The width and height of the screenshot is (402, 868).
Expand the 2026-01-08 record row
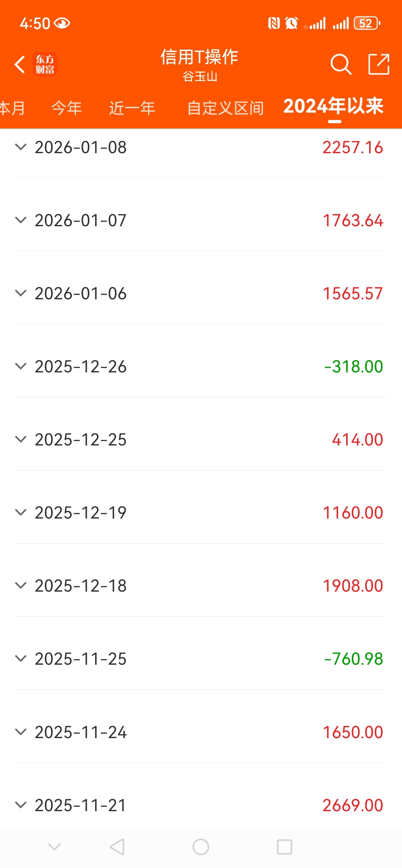(x=21, y=147)
